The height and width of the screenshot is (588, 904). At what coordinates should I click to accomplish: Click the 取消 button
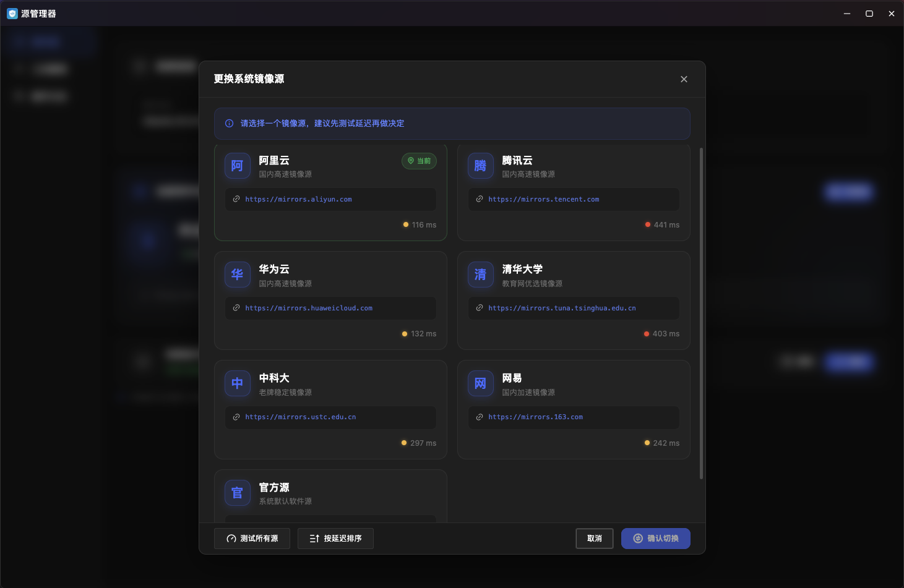click(595, 539)
